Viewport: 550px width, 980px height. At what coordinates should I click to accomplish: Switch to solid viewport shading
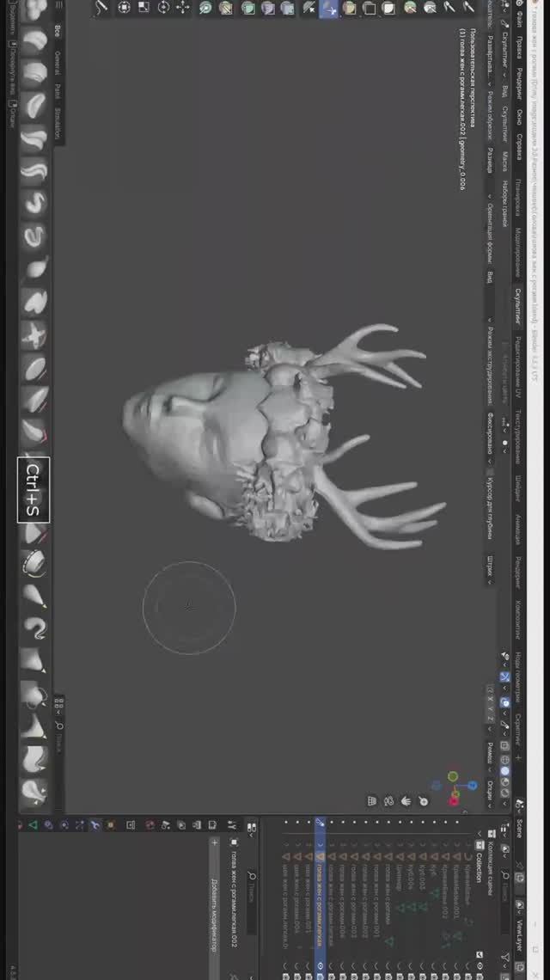(505, 771)
